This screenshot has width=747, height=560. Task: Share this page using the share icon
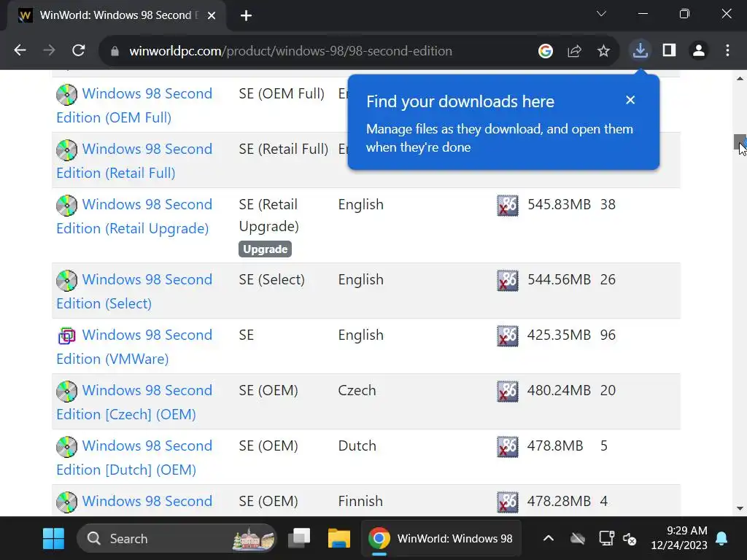575,50
